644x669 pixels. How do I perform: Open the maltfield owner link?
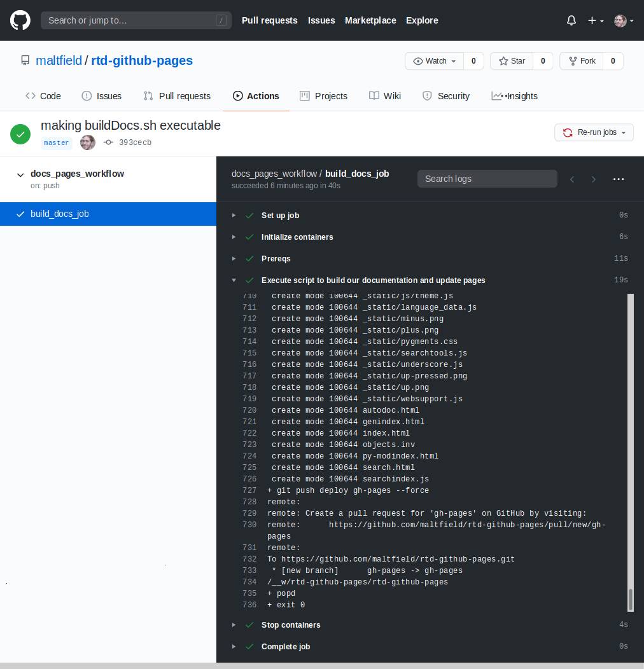[x=59, y=61]
